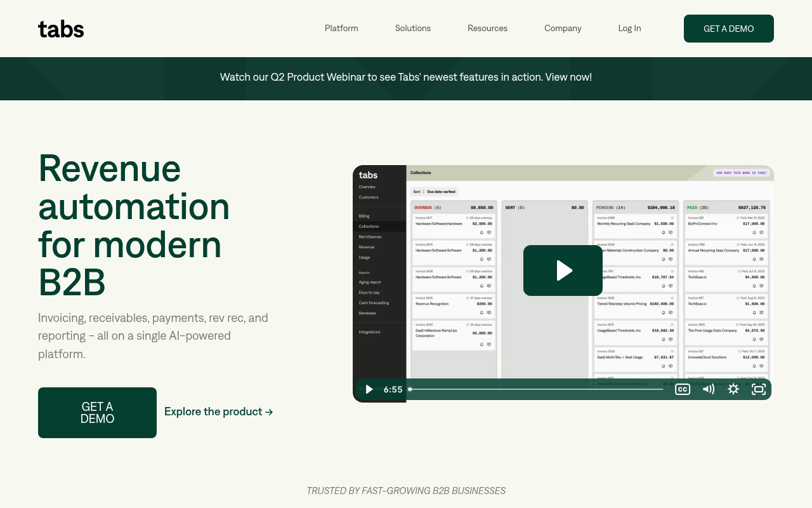The height and width of the screenshot is (508, 812).
Task: Expand the video to fullscreen
Action: pyautogui.click(x=759, y=389)
